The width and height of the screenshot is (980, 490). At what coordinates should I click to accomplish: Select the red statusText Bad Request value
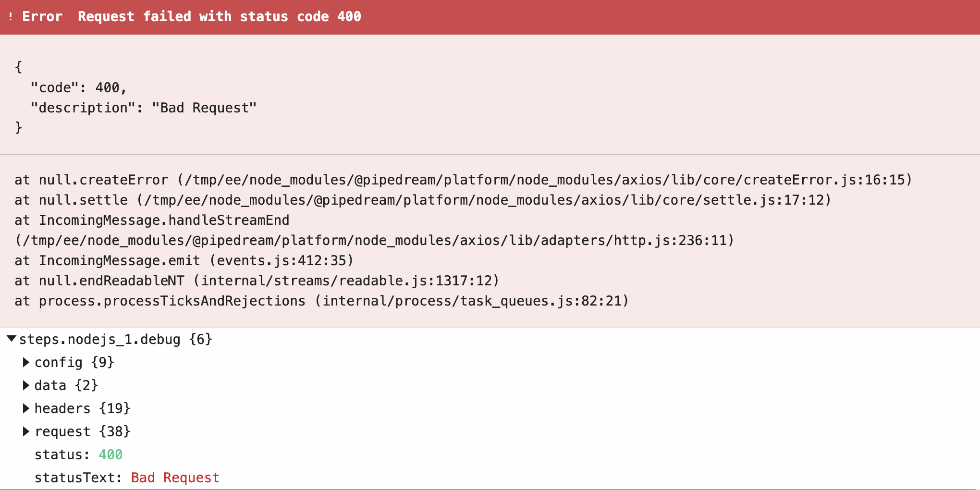[175, 478]
